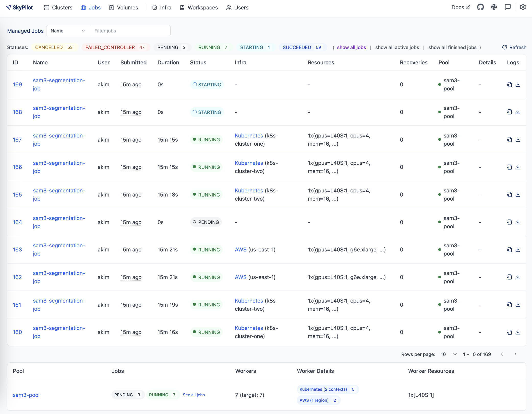This screenshot has width=532, height=414.
Task: Click the show all jobs link
Action: tap(351, 47)
